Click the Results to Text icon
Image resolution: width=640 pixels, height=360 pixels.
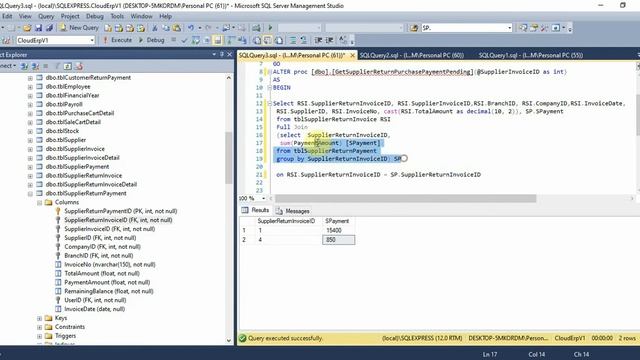pyautogui.click(x=257, y=40)
